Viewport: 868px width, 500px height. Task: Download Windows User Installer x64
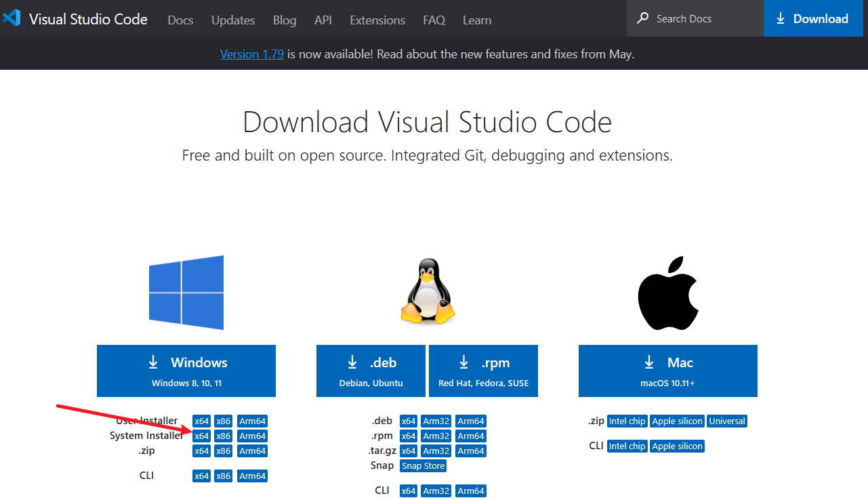(x=202, y=421)
